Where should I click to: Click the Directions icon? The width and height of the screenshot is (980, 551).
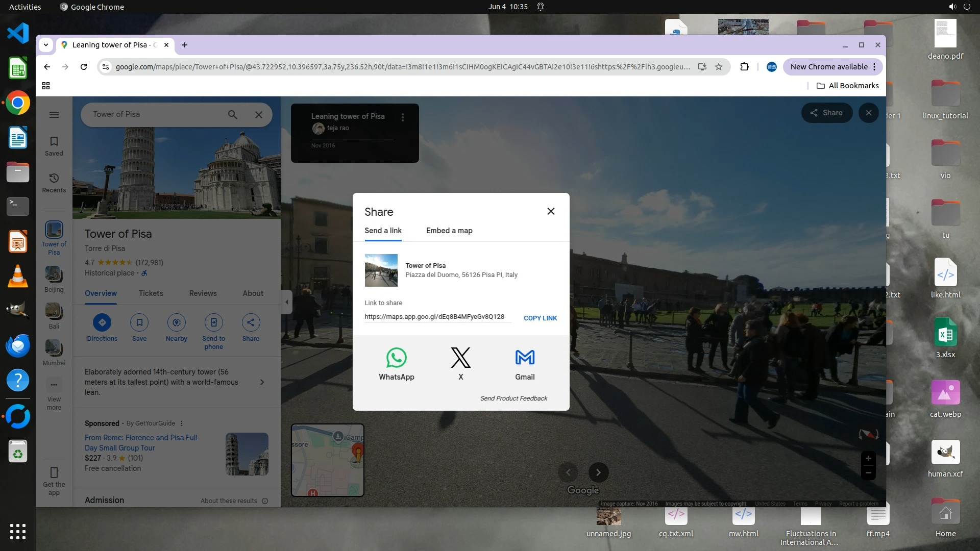[102, 322]
